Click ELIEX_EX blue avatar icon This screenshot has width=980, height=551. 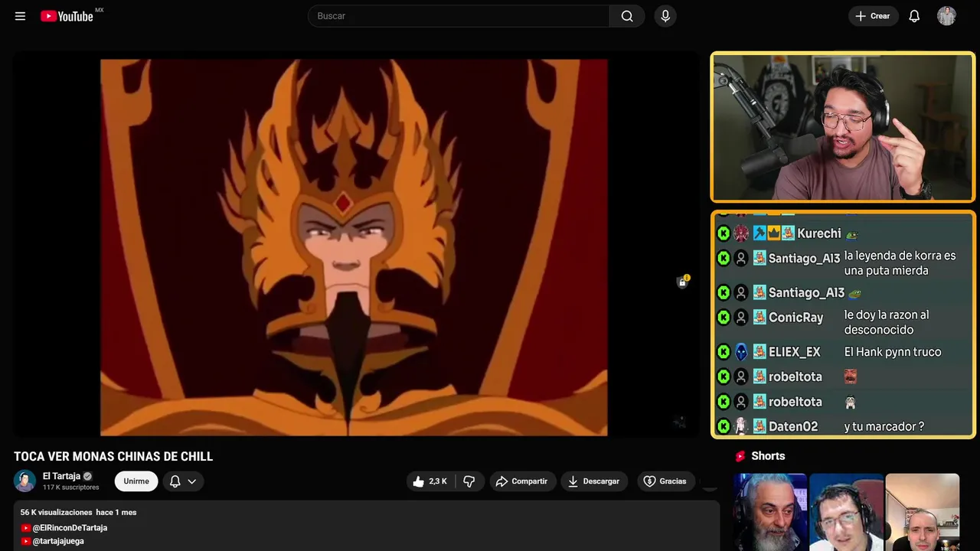741,352
